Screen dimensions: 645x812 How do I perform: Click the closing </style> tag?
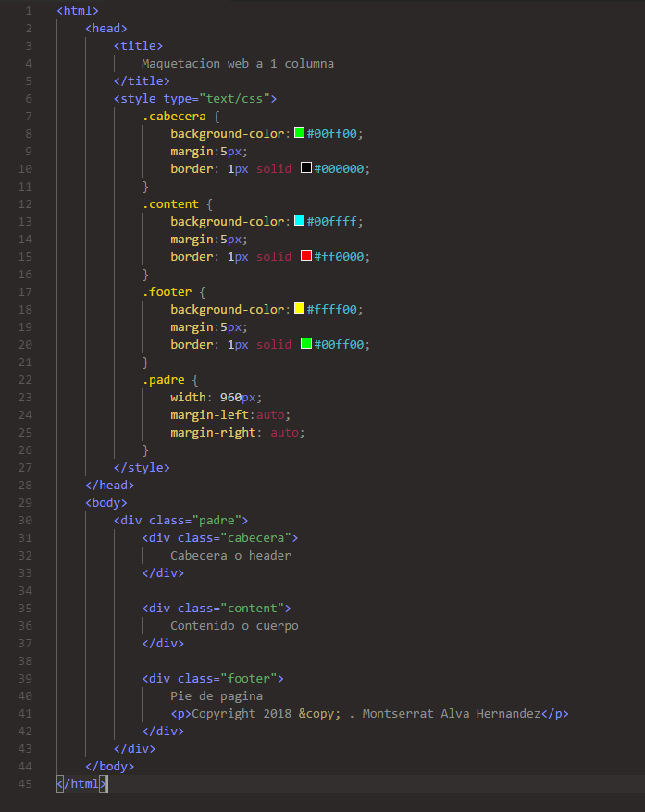(x=142, y=468)
